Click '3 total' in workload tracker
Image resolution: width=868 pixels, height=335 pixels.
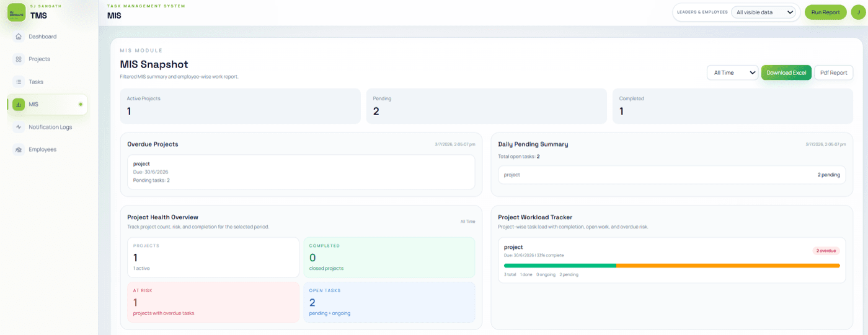510,274
